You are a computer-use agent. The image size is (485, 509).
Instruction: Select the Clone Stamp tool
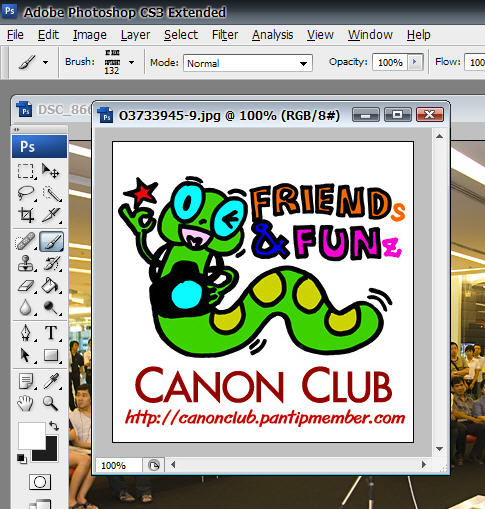pos(26,263)
